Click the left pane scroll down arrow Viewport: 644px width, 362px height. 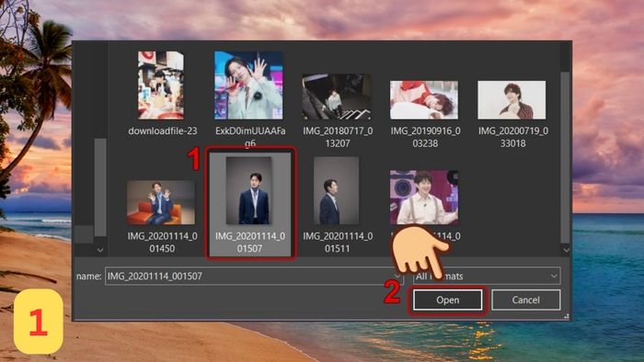click(x=100, y=250)
